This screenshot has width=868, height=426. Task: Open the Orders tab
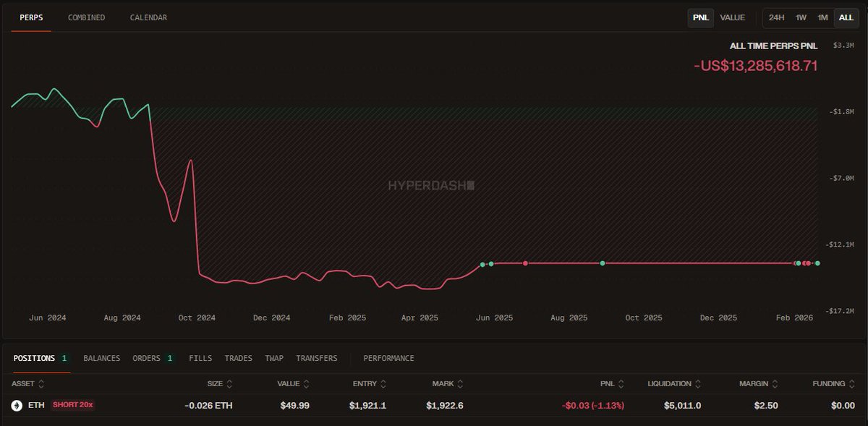(153, 358)
